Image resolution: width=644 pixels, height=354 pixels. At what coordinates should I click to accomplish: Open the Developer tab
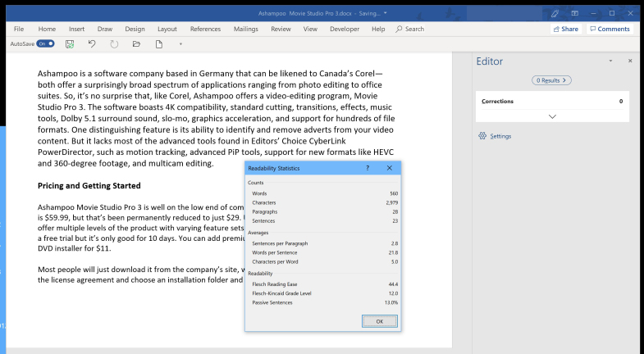[345, 29]
